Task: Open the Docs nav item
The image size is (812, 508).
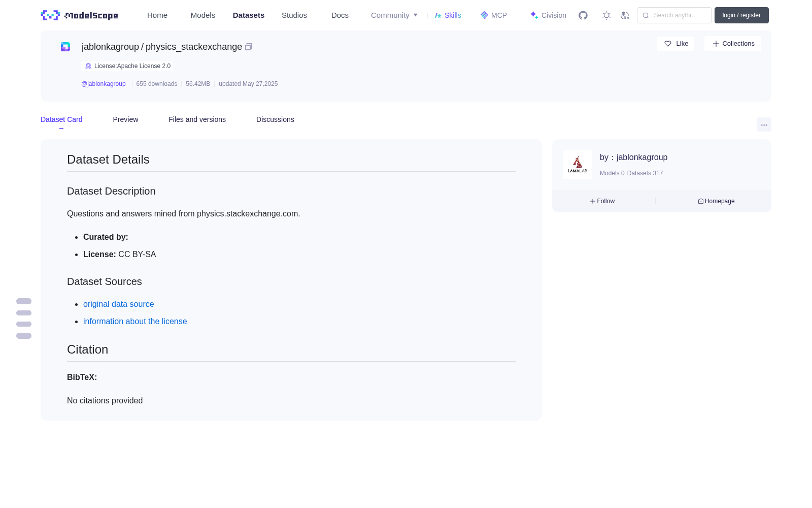Action: (340, 15)
